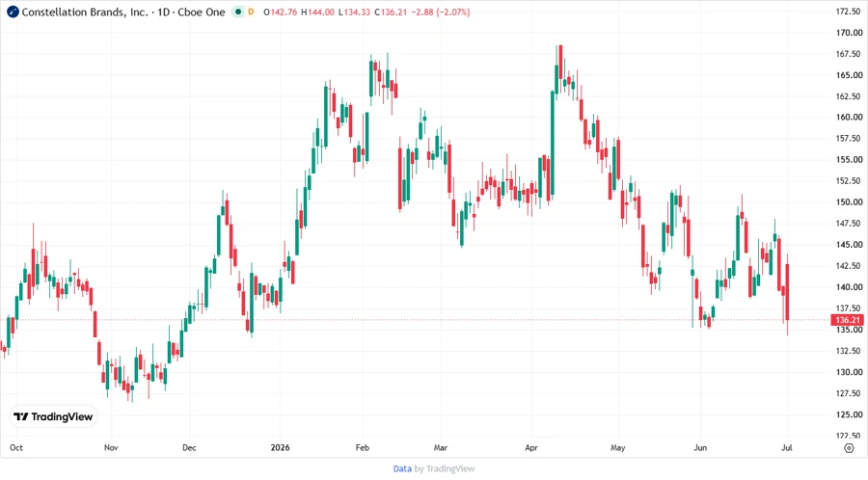Open the chart settings gear icon
Viewport: 868px width, 480px height.
click(849, 448)
